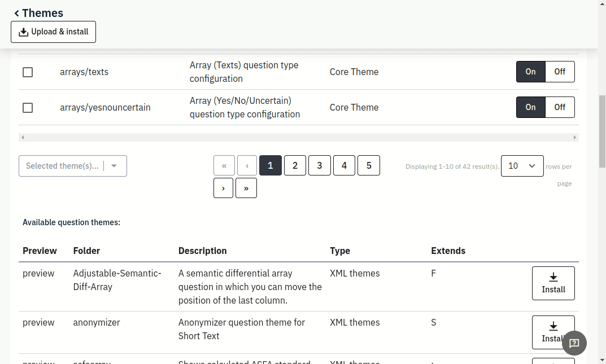Click the previous page arrow

(x=247, y=166)
